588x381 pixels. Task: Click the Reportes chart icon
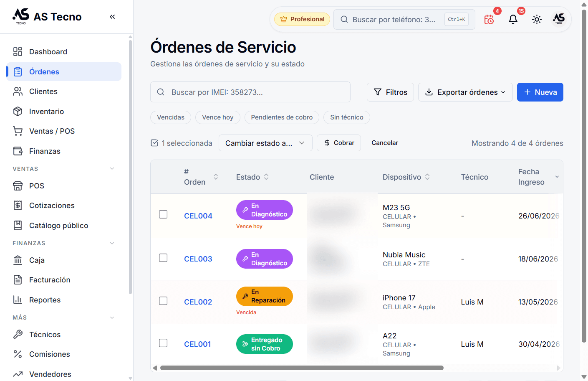click(18, 300)
